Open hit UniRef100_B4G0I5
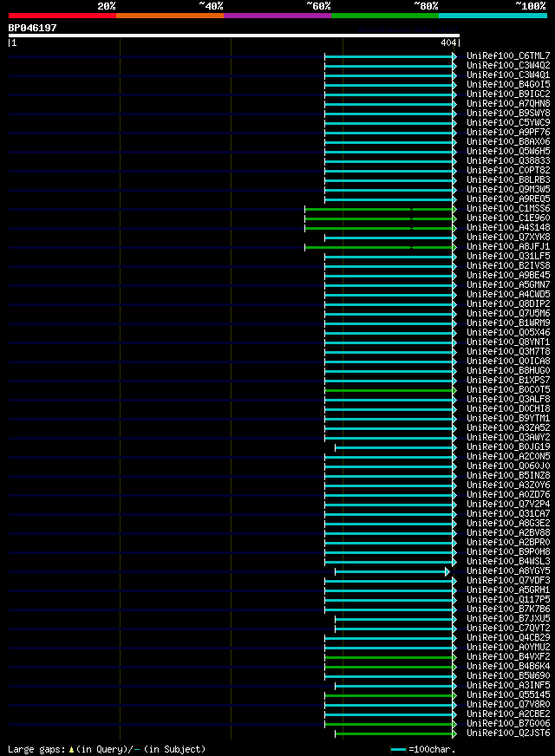This screenshot has width=555, height=756. 508,84
